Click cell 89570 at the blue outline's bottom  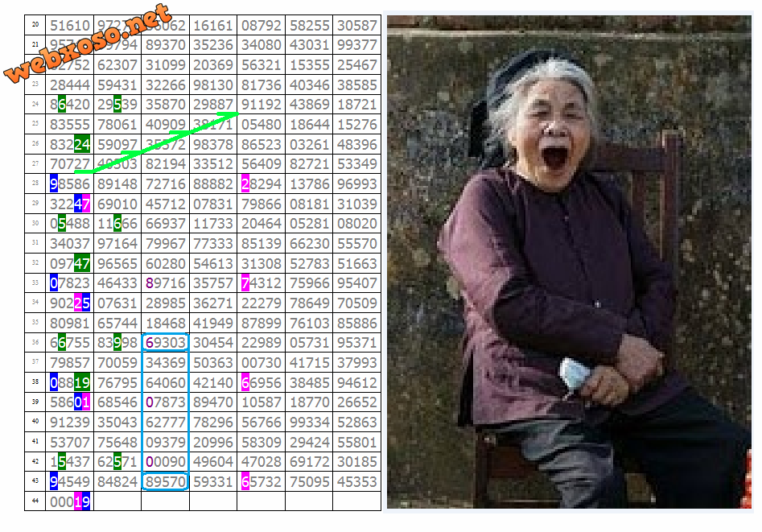(165, 481)
